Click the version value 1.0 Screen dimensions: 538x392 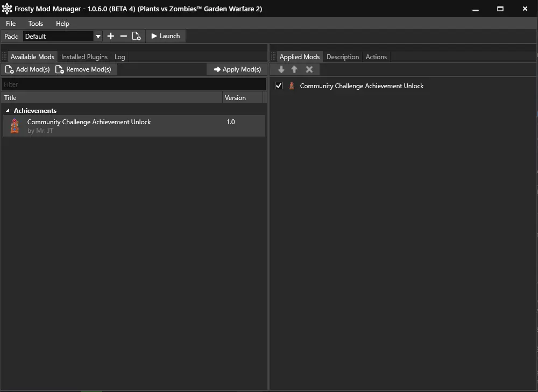coord(231,122)
